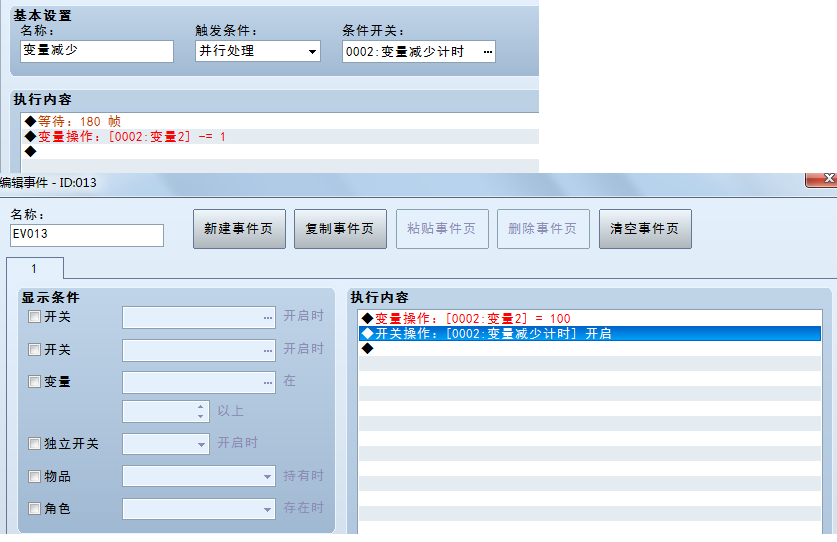Viewport: 837px width, 542px height.
Task: Switch to event page tab 1
Action: (x=35, y=269)
